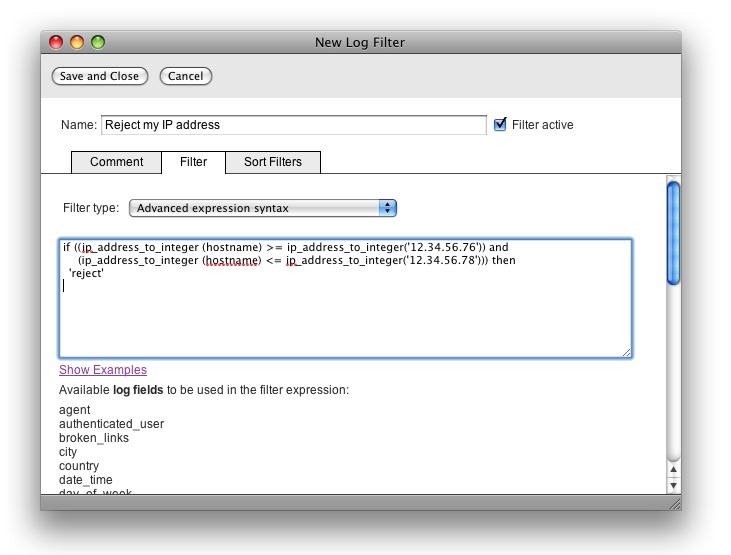Screen dimensions: 731x555
Task: Open the Show Examples link
Action: (x=103, y=370)
